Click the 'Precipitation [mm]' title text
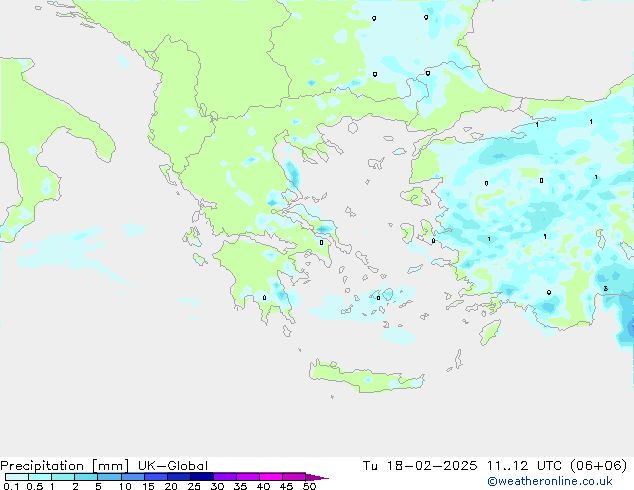 pos(65,466)
